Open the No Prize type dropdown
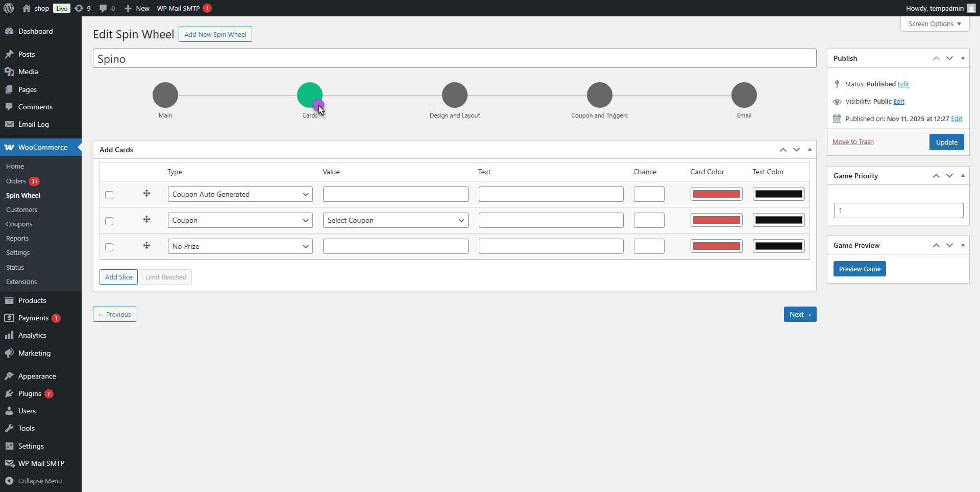 240,246
